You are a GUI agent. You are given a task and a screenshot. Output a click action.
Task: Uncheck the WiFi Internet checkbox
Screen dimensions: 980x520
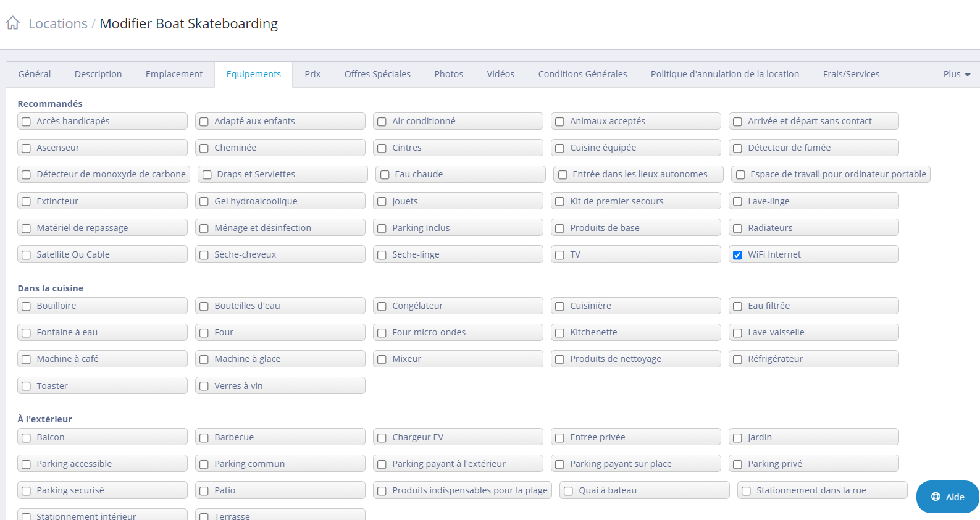pos(737,254)
